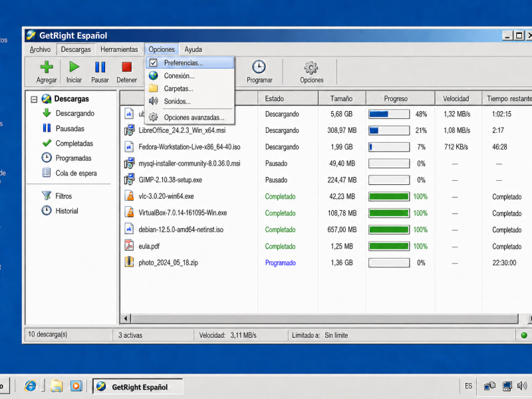Open the Programar clock toolbar icon
The height and width of the screenshot is (399, 532).
(259, 67)
